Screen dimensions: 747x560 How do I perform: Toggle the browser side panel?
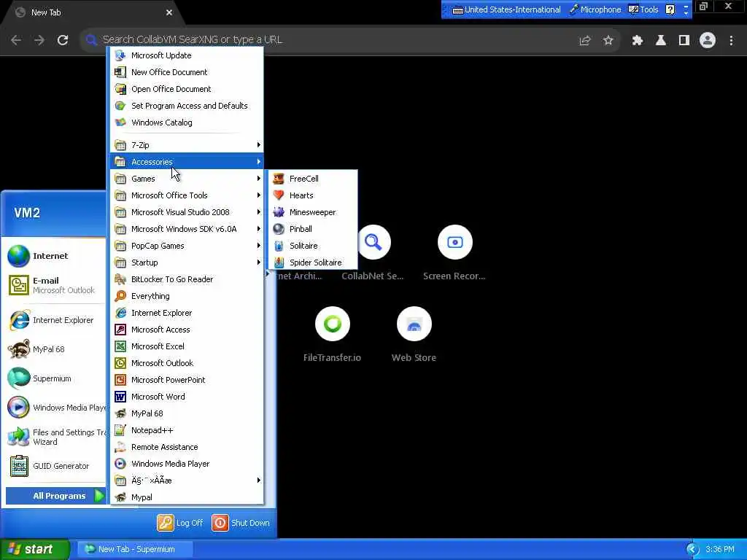pyautogui.click(x=684, y=41)
